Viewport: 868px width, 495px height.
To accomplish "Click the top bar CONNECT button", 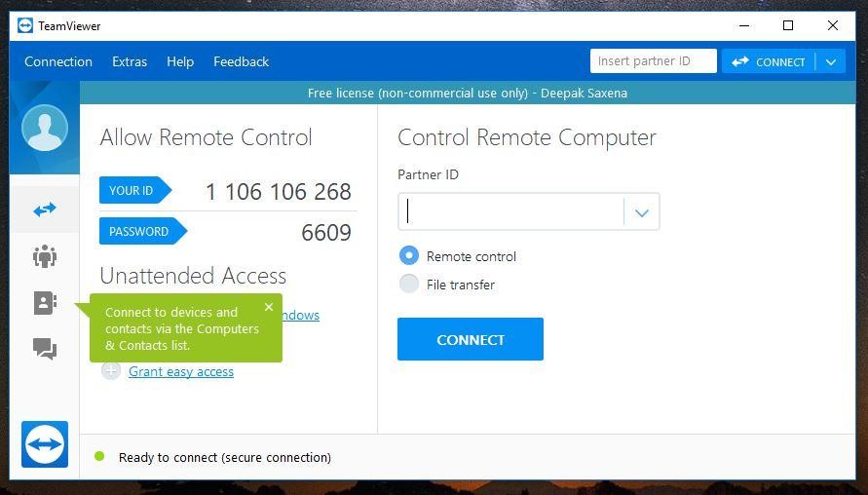I will point(769,62).
